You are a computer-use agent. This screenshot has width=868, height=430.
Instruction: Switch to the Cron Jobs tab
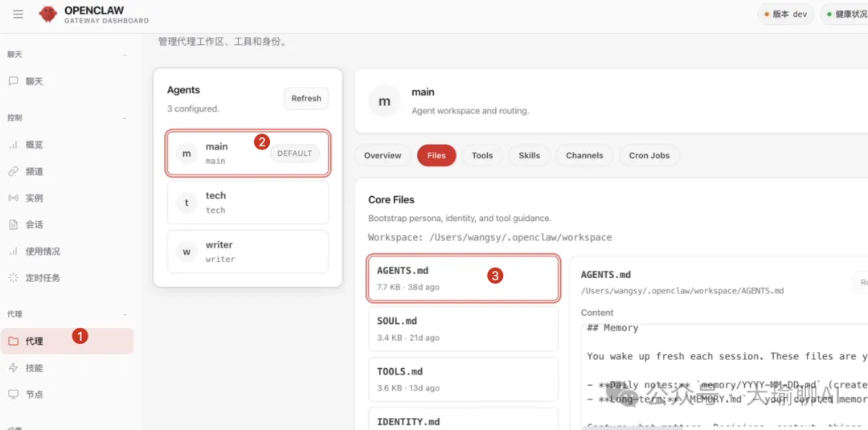pos(649,155)
